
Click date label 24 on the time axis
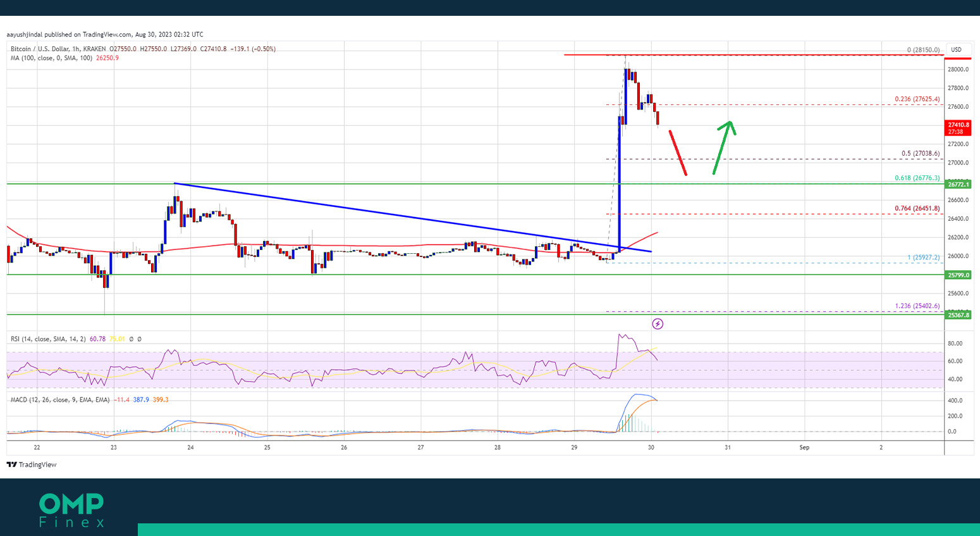coord(190,447)
